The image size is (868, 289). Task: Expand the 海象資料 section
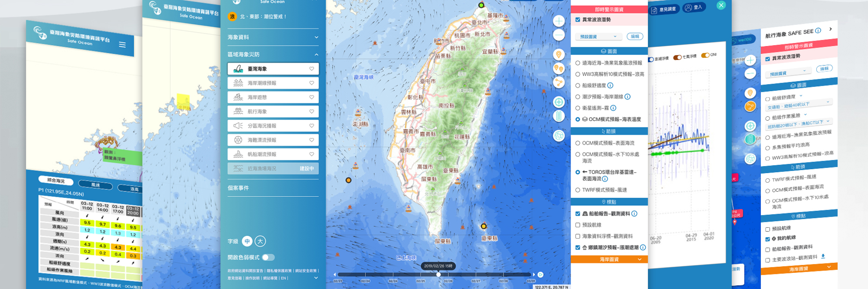tap(273, 37)
